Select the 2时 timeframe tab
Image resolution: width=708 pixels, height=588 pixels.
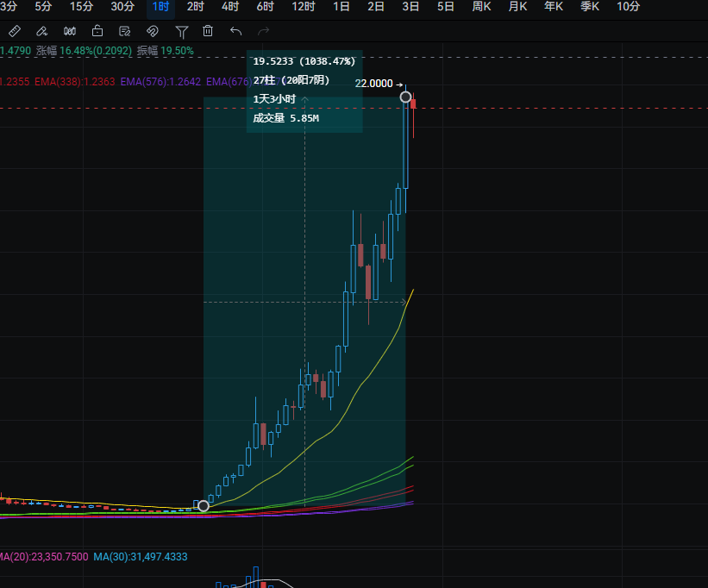tap(196, 6)
